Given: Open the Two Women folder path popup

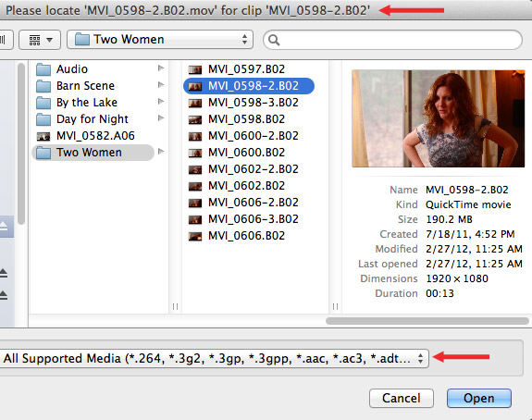Looking at the screenshot, I should pos(160,40).
